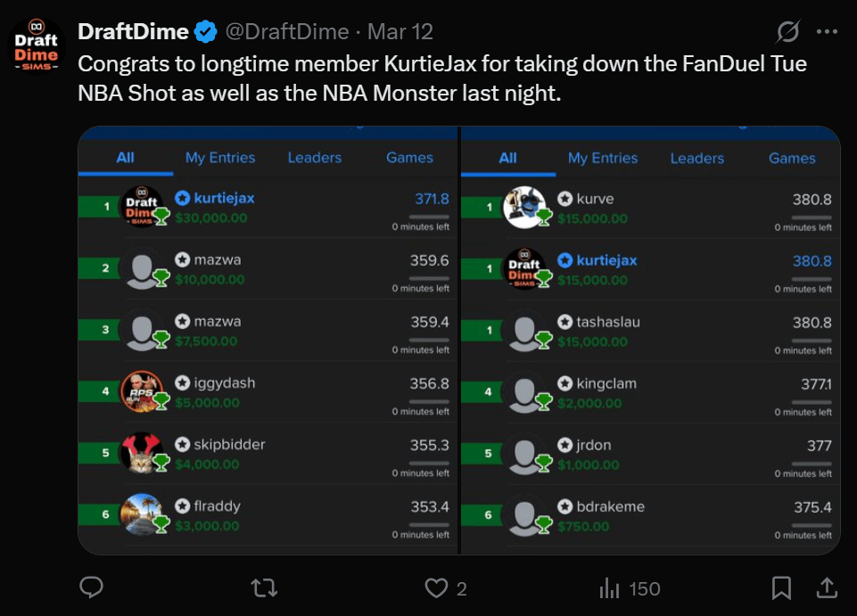This screenshot has height=616, width=857.
Task: Select the left 'Games' tab
Action: coord(409,158)
